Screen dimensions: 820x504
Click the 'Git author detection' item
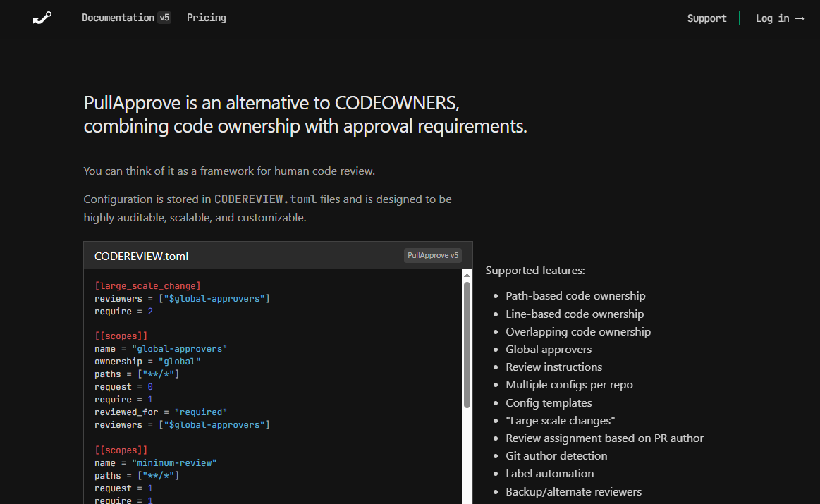[556, 456]
